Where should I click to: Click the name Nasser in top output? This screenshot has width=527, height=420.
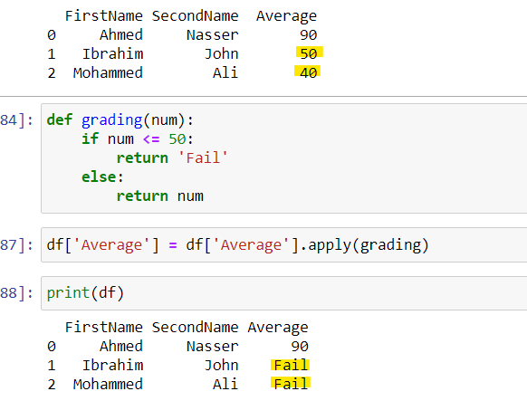pos(213,35)
